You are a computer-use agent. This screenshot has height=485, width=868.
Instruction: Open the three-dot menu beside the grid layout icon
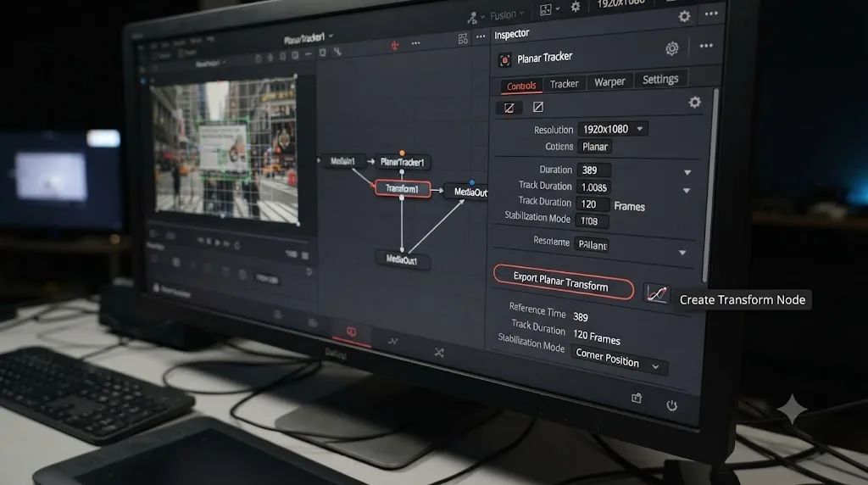481,36
